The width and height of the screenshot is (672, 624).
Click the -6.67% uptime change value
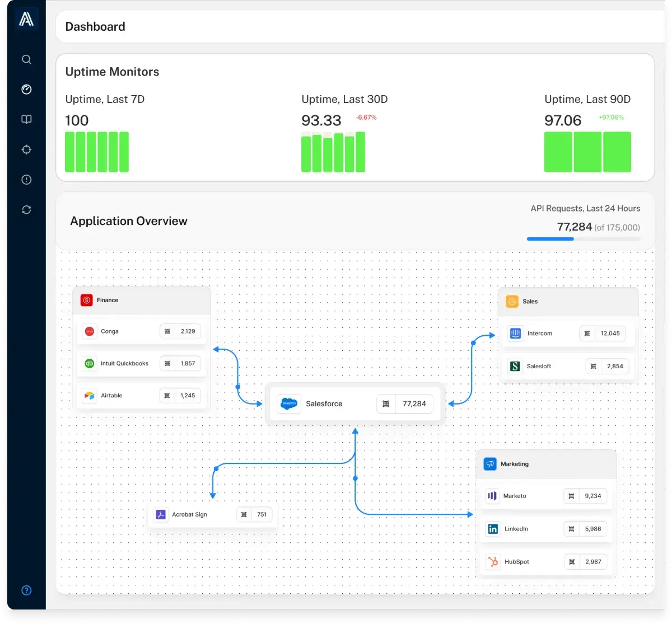[x=366, y=118]
